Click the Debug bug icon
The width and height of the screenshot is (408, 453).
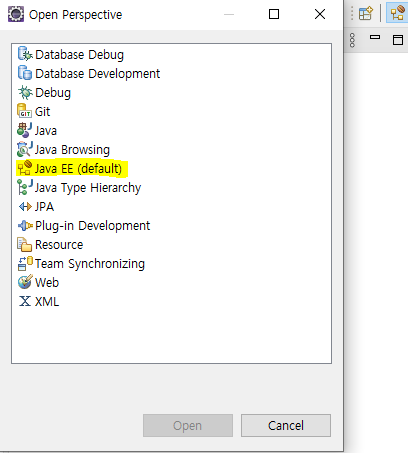pos(25,92)
